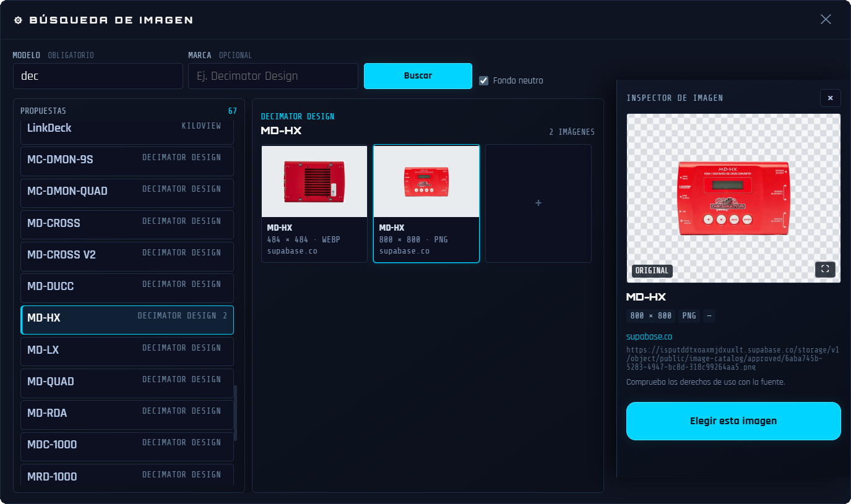
Task: Click the 2 IMÁGENES label
Action: pyautogui.click(x=572, y=132)
